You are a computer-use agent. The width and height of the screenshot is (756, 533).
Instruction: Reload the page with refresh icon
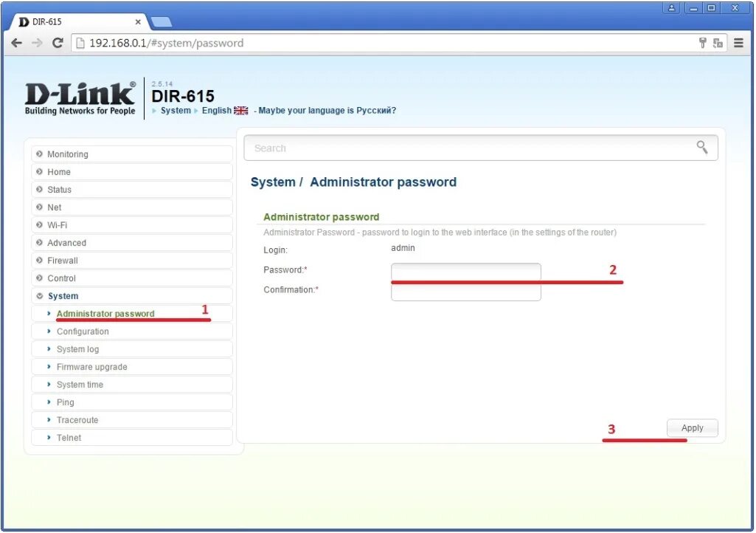point(58,43)
